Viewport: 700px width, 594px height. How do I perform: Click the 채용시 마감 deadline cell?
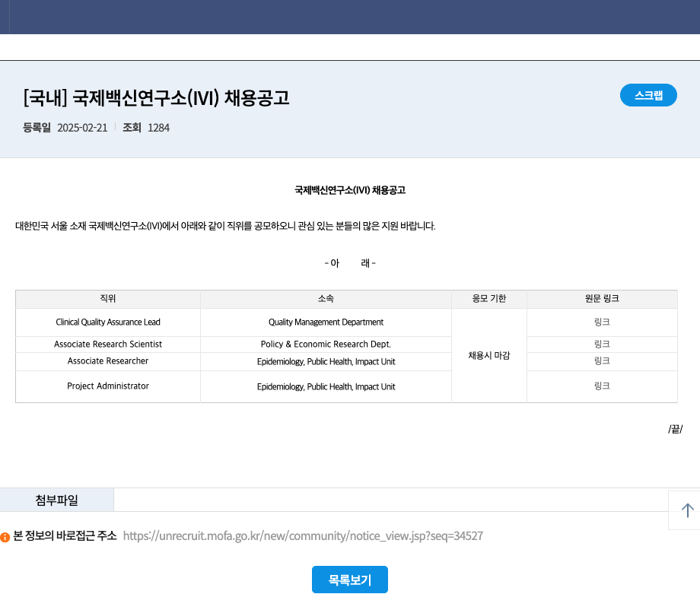pos(488,356)
